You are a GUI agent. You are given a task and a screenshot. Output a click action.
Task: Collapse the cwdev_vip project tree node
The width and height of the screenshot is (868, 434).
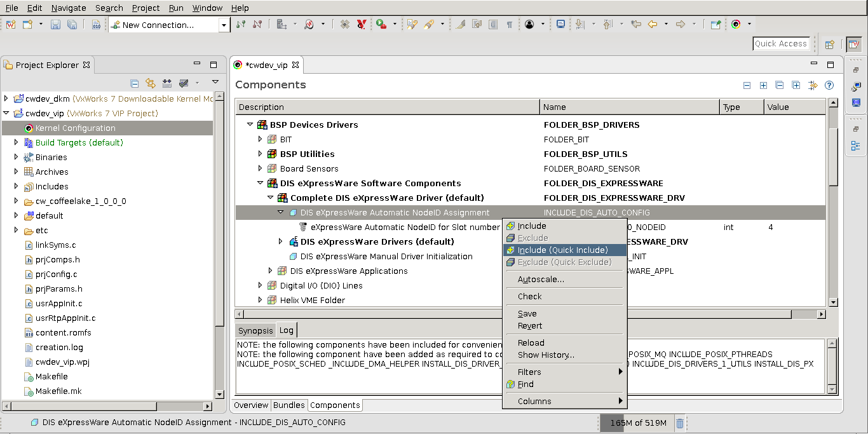click(x=7, y=113)
